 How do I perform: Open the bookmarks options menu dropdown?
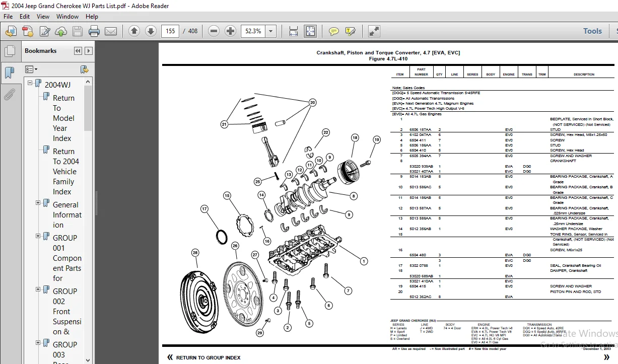coord(31,69)
